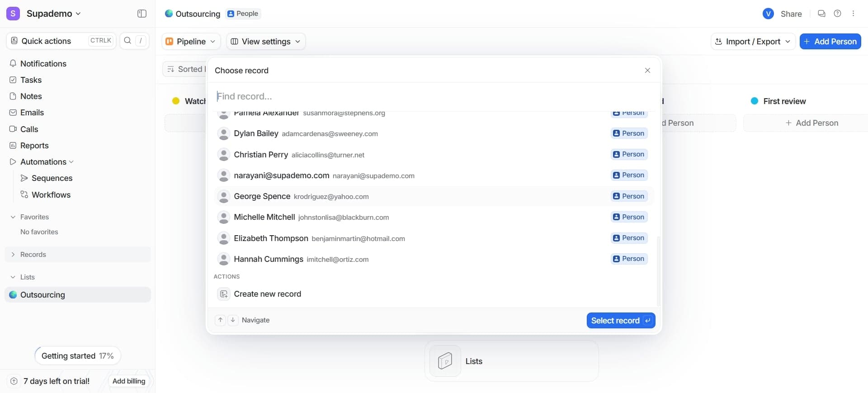Image resolution: width=868 pixels, height=393 pixels.
Task: Click Person badge on Christian Perry row
Action: click(x=629, y=154)
